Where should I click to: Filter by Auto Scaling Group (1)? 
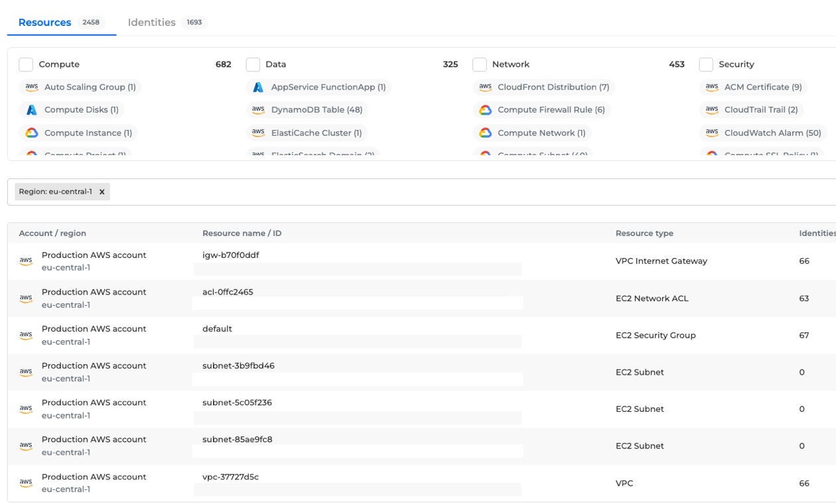coord(80,87)
